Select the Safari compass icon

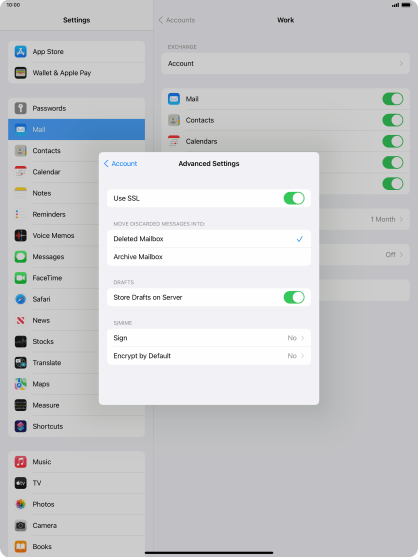(x=21, y=299)
